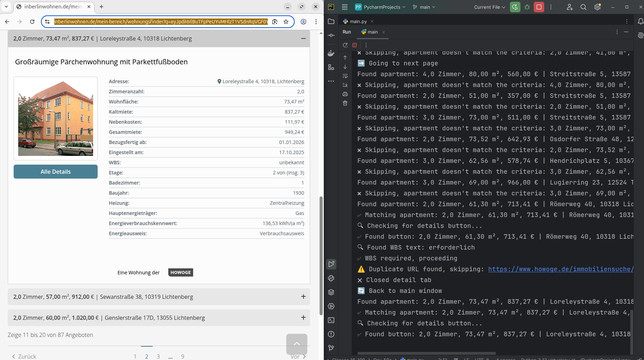This screenshot has height=360, width=644.
Task: Toggle scroll to end of console
Action: coord(345,85)
